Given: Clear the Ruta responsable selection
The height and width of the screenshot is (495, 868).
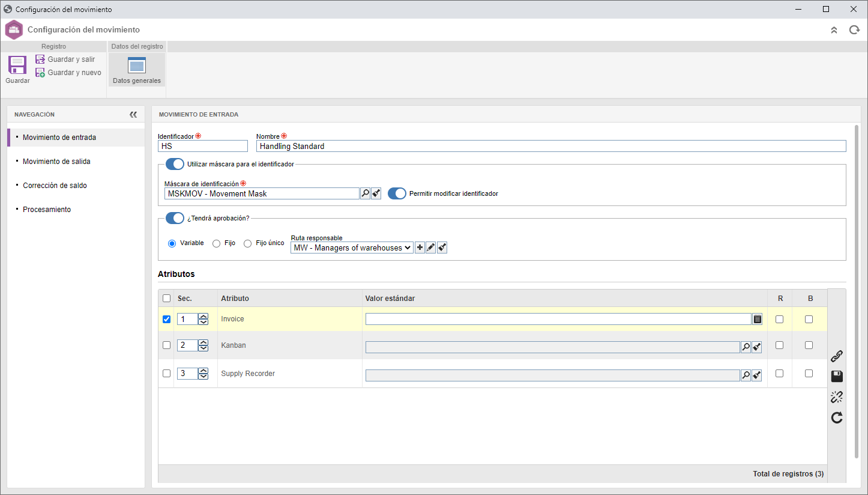Looking at the screenshot, I should coord(442,247).
